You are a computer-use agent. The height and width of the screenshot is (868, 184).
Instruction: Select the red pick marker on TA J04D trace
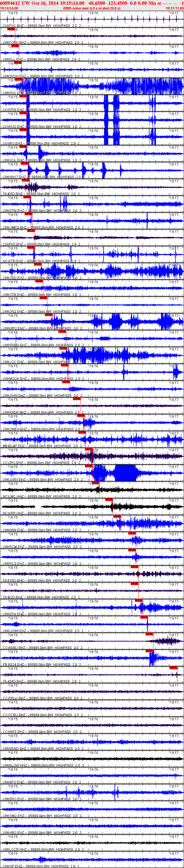click(173, 667)
